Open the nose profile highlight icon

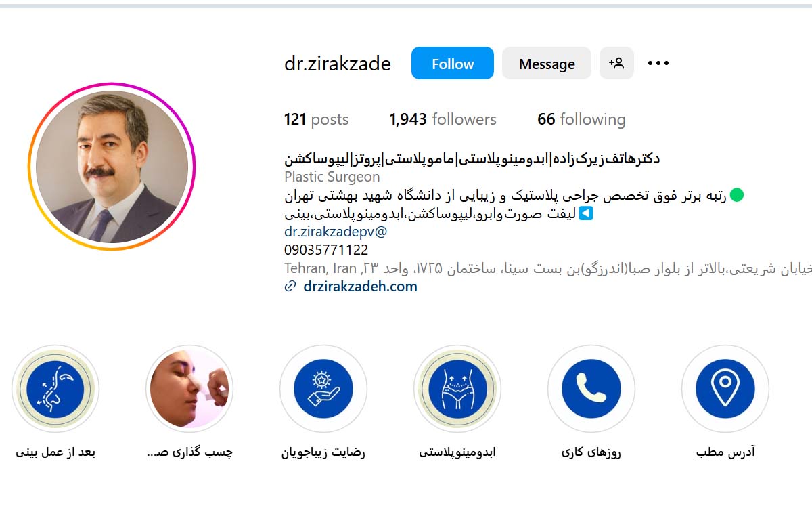pyautogui.click(x=55, y=389)
